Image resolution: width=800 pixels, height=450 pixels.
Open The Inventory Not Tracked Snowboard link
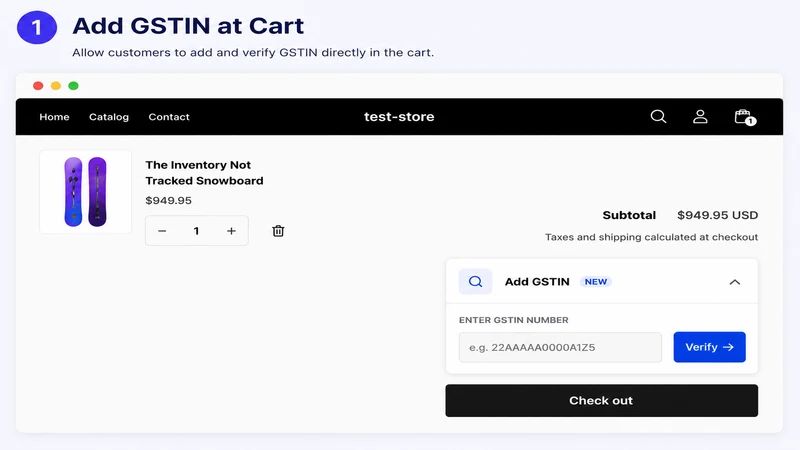pos(204,173)
